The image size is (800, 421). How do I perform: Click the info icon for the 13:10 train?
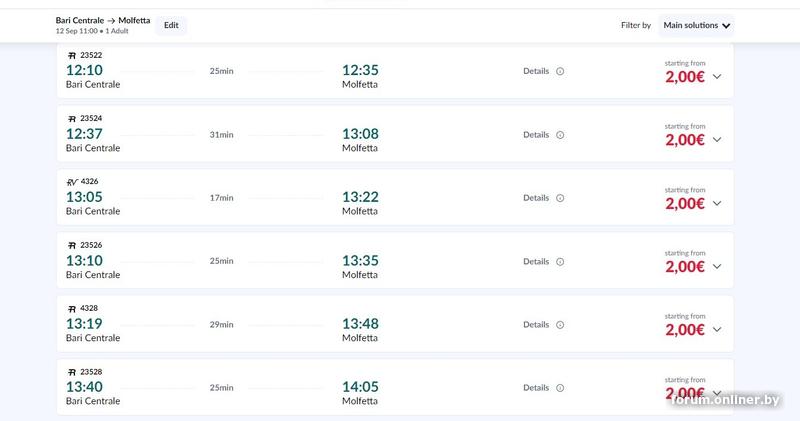[560, 262]
